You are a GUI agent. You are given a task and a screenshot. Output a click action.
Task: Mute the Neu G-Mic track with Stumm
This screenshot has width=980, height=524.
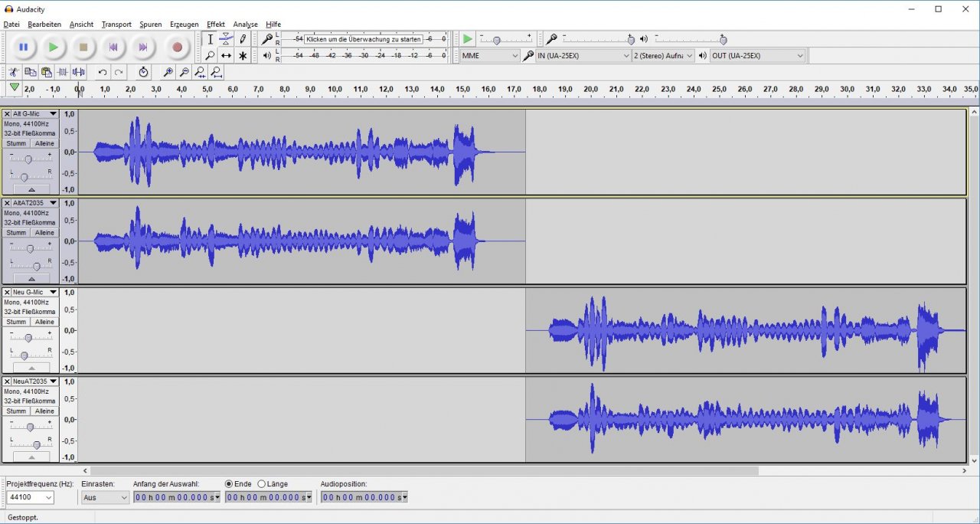click(16, 322)
